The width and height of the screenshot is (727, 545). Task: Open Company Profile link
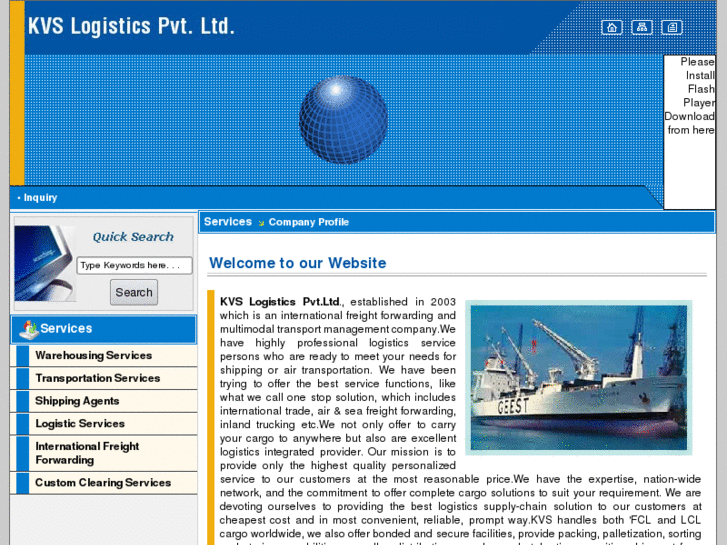(x=308, y=222)
